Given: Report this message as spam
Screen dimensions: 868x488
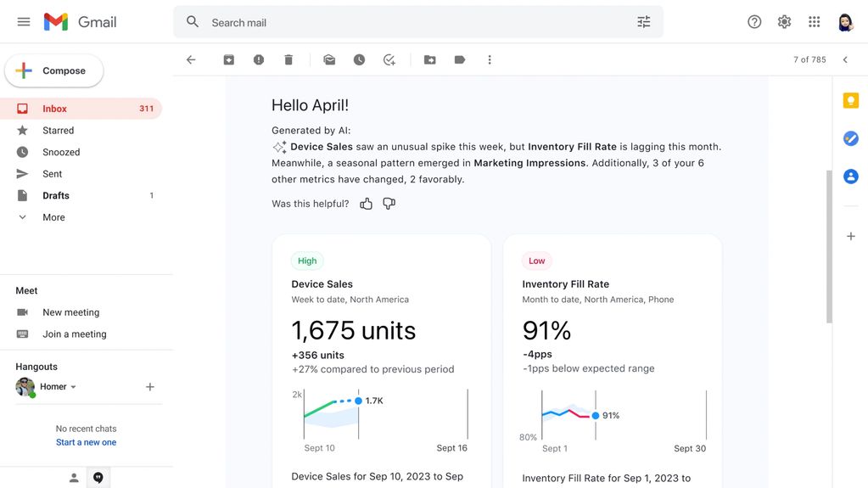Looking at the screenshot, I should click(259, 60).
